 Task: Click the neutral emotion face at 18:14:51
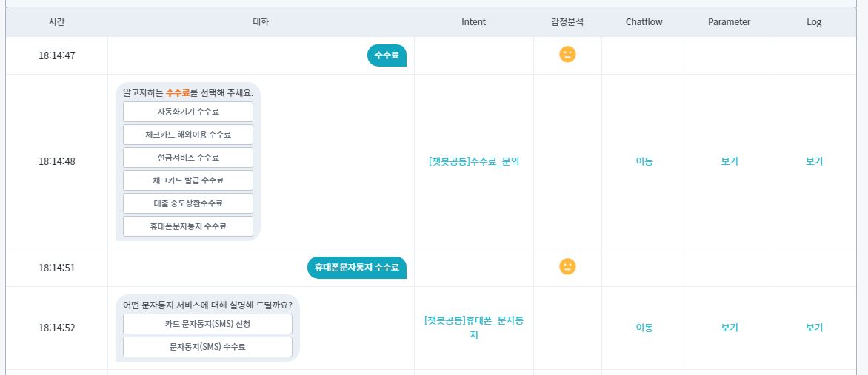[x=567, y=267]
